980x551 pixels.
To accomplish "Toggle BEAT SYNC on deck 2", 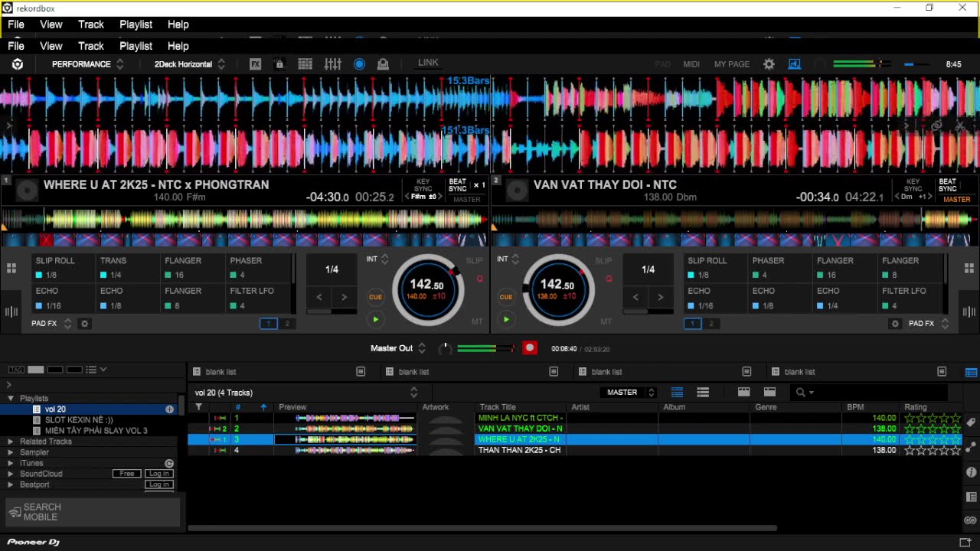I will click(948, 185).
